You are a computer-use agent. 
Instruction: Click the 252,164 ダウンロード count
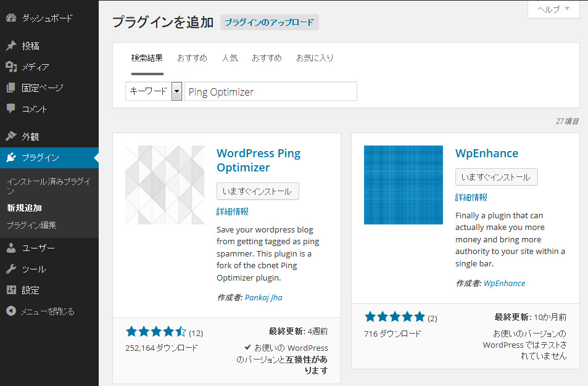[162, 348]
